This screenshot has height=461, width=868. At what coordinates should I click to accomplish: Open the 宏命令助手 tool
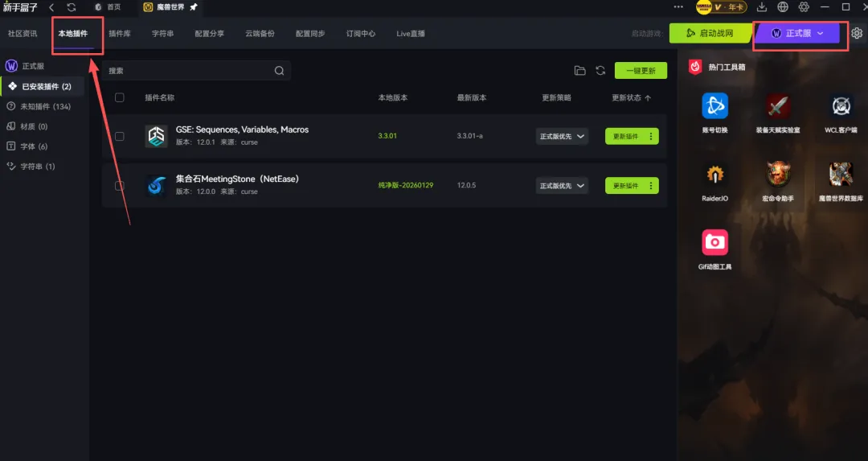tap(778, 181)
